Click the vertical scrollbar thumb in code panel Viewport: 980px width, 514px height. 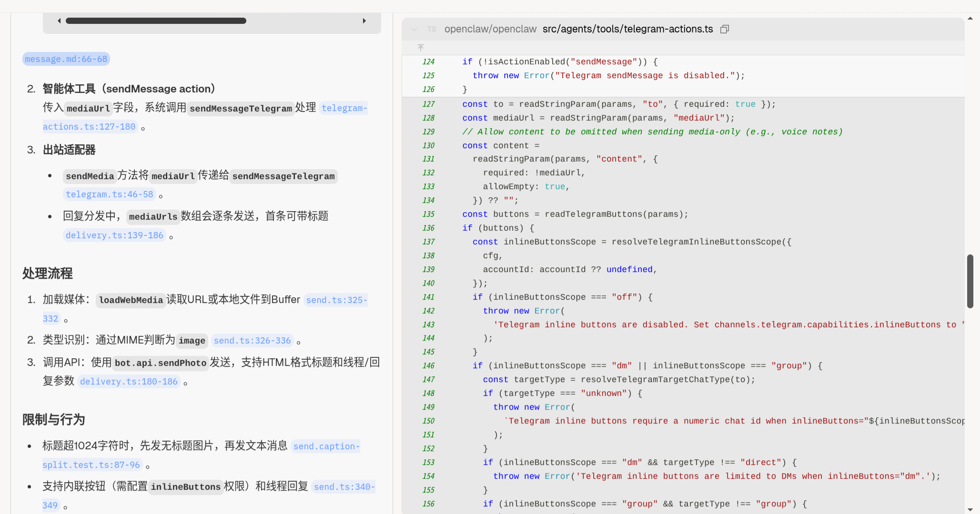point(970,281)
